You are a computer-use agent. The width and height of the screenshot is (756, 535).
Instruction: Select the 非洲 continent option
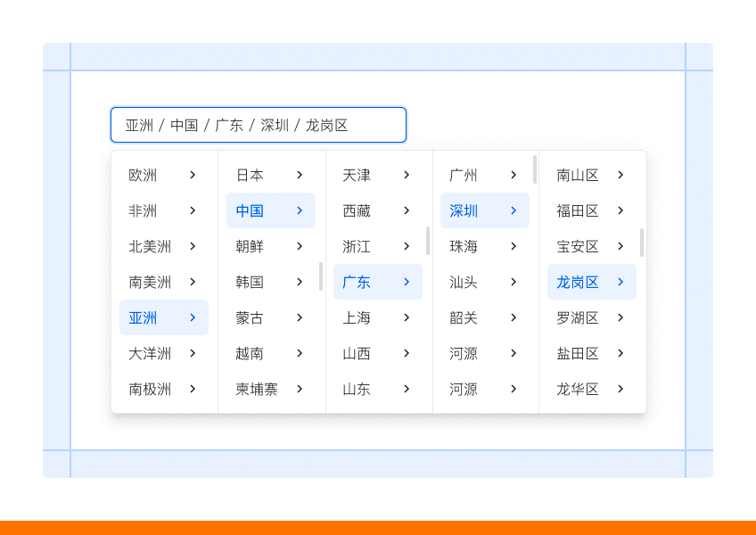[x=144, y=210]
